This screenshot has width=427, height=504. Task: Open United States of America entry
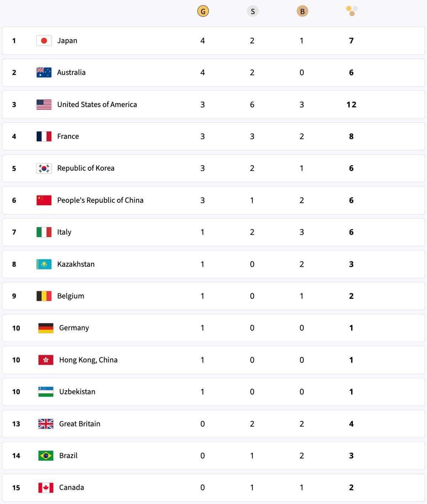tap(97, 105)
